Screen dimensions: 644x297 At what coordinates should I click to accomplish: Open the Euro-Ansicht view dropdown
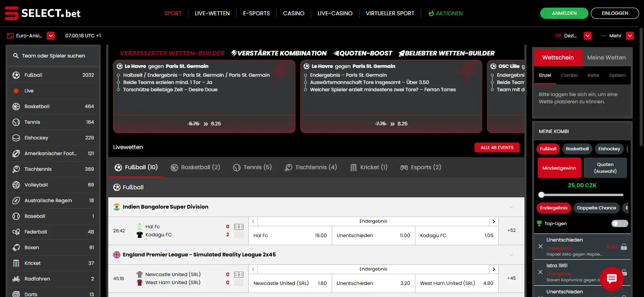click(x=51, y=36)
